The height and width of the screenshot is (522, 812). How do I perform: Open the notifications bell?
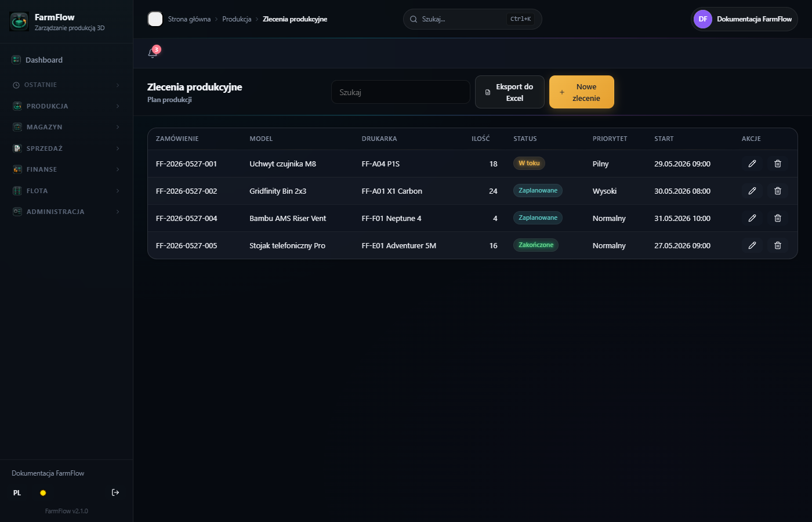pyautogui.click(x=153, y=53)
